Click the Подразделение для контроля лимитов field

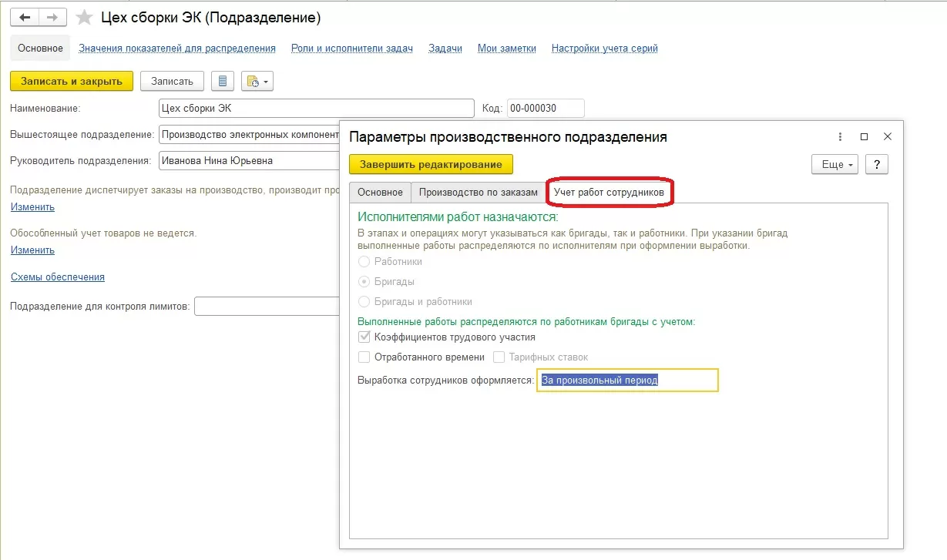coord(267,307)
